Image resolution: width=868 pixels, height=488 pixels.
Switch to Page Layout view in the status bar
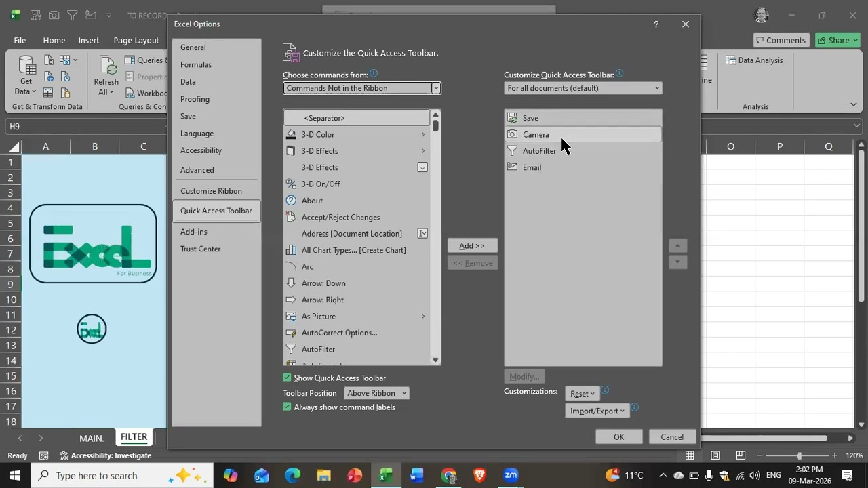(715, 455)
